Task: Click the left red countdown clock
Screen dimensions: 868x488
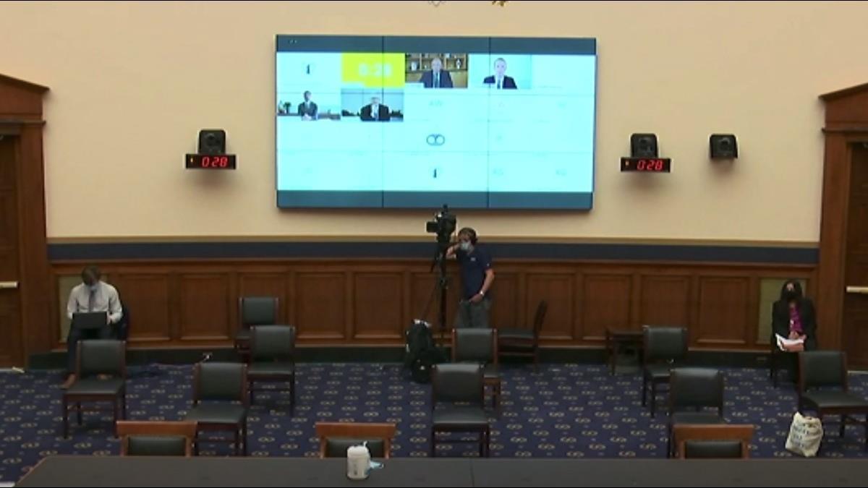Action: 210,161
